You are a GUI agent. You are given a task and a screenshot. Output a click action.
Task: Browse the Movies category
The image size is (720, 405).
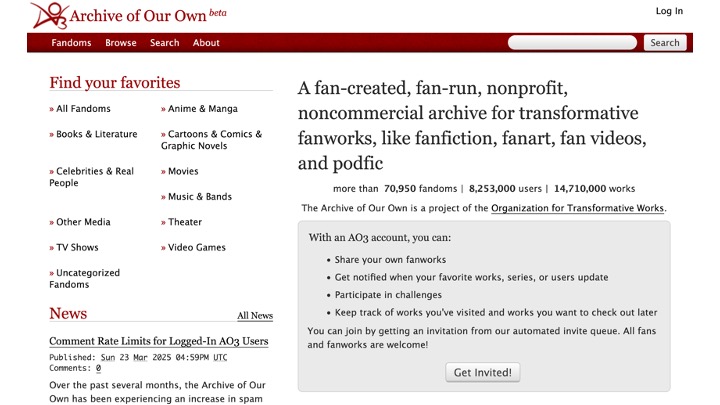[183, 171]
